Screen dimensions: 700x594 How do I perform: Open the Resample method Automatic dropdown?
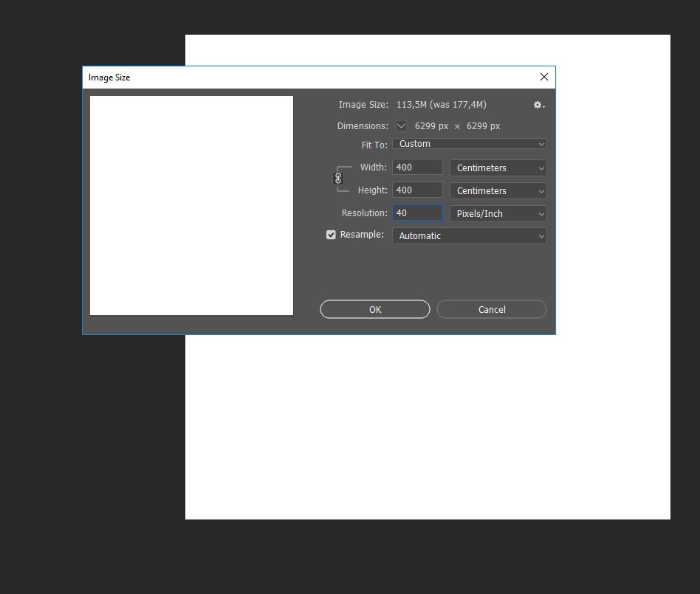point(469,236)
